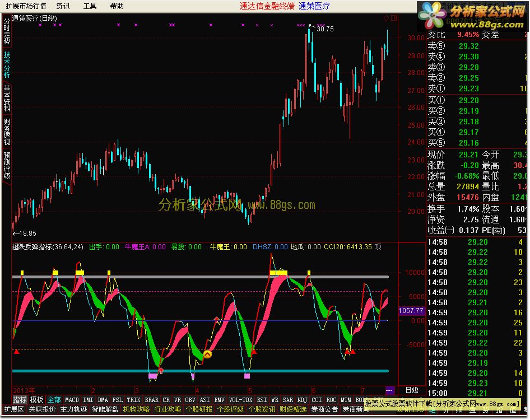The image size is (530, 420).
Task: Open the 资讯 menu
Action: click(63, 6)
